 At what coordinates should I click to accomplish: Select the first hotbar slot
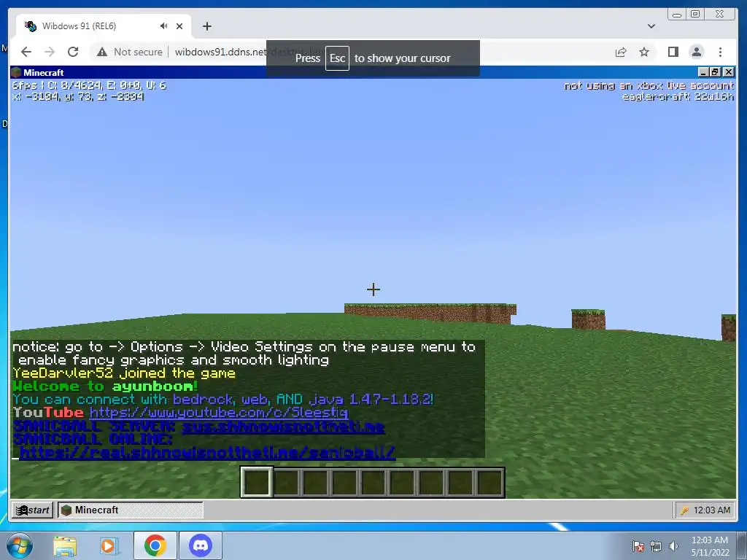258,482
